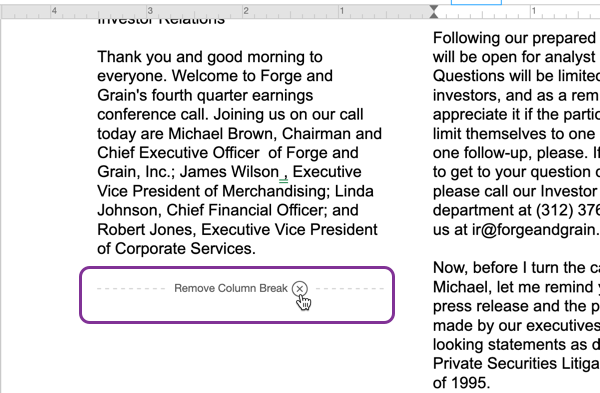
Task: Select the left indent marker on ruler
Action: click(x=434, y=15)
